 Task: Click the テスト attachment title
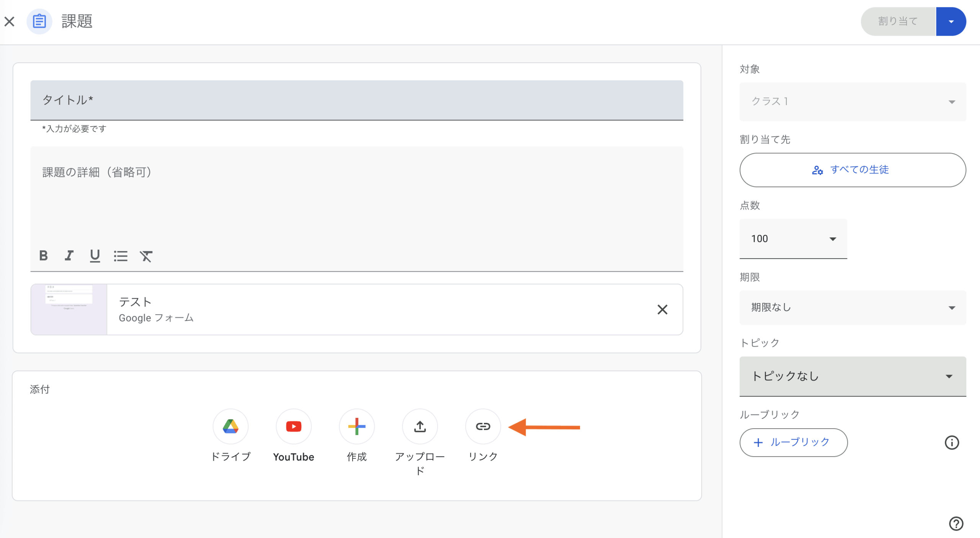(135, 302)
